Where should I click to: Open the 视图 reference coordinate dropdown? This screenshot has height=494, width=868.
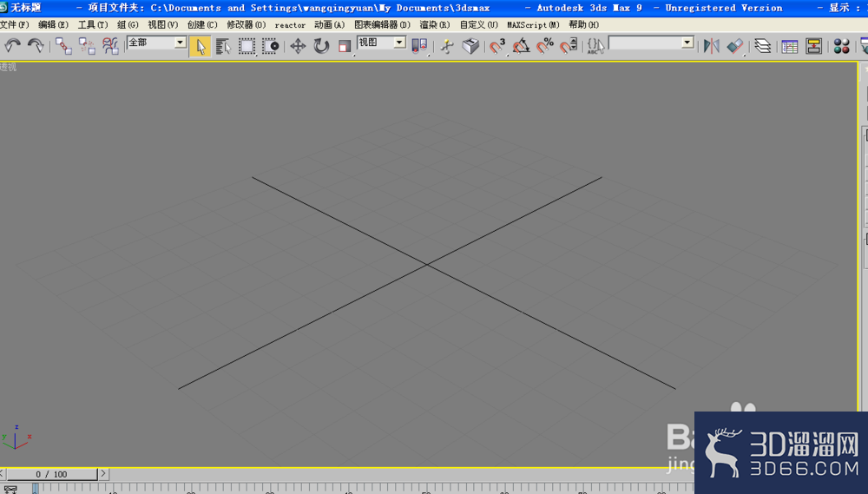coord(381,43)
